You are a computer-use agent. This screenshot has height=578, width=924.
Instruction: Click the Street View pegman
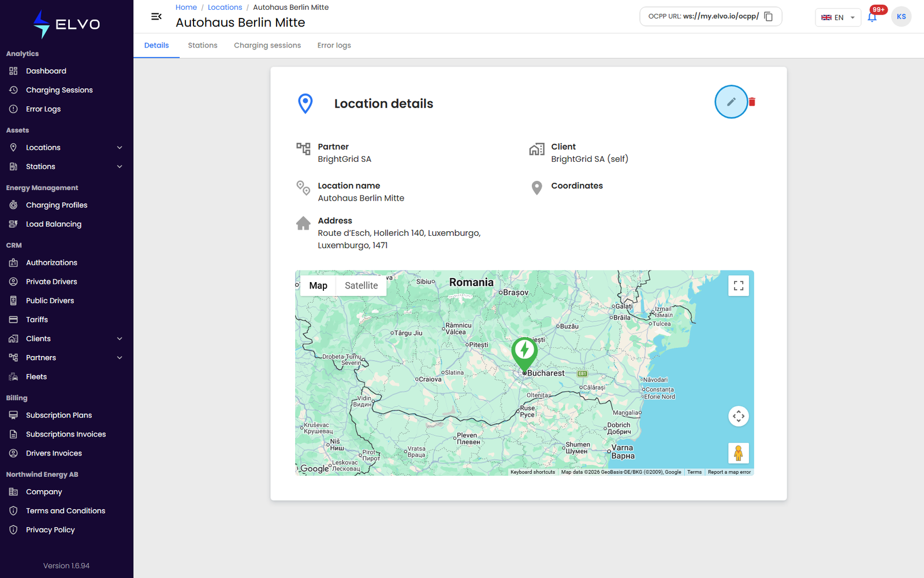click(x=739, y=453)
